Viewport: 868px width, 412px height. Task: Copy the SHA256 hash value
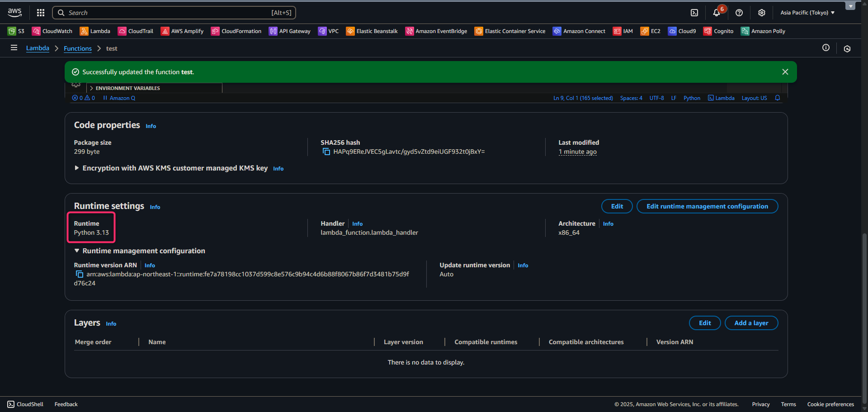tap(326, 152)
